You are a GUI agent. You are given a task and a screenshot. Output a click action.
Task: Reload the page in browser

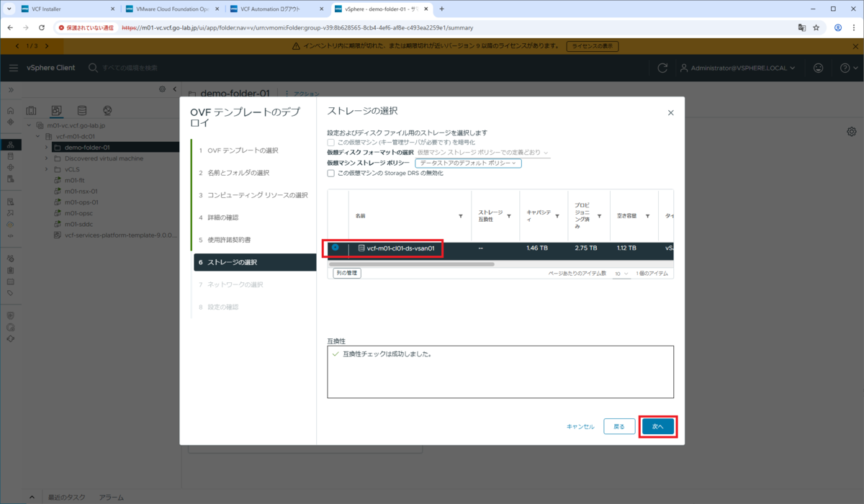point(42,27)
